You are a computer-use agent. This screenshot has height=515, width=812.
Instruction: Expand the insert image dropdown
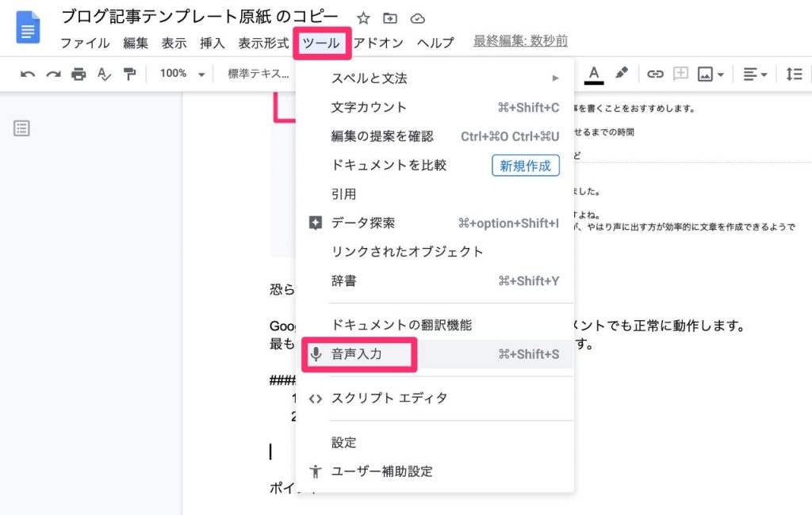[x=711, y=74]
